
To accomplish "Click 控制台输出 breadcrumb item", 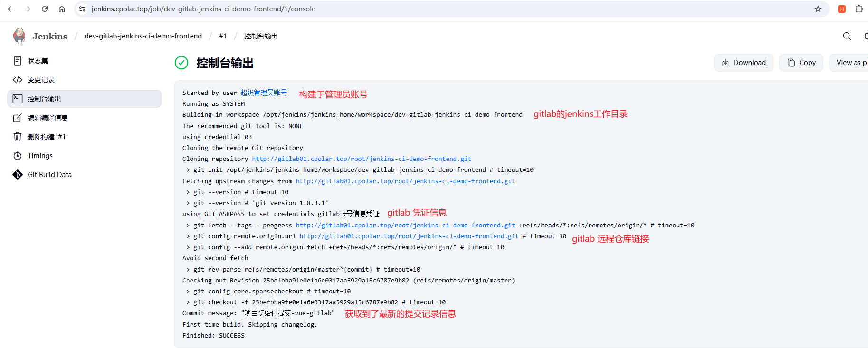I will point(261,36).
